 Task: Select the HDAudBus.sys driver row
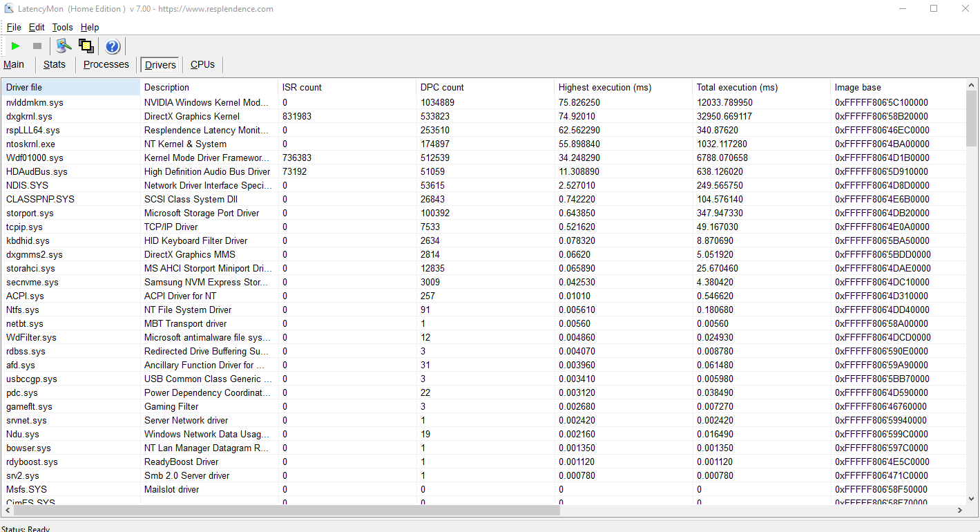point(484,171)
